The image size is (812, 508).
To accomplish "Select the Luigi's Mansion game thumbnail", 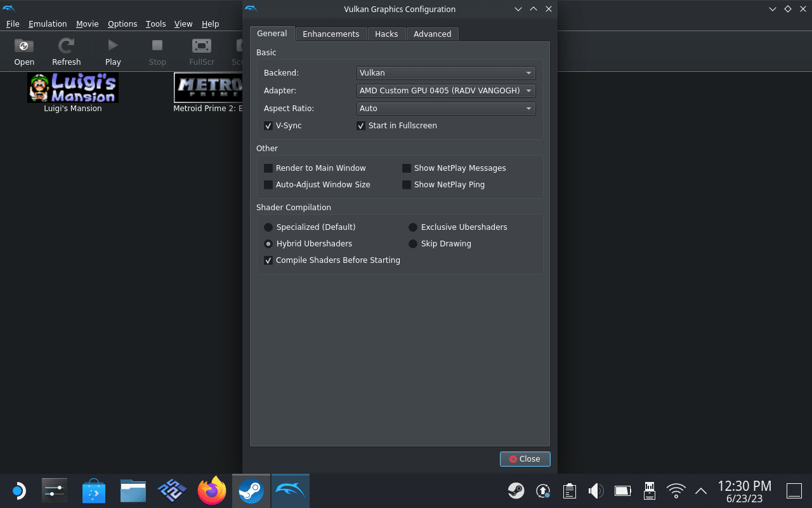I will point(72,88).
